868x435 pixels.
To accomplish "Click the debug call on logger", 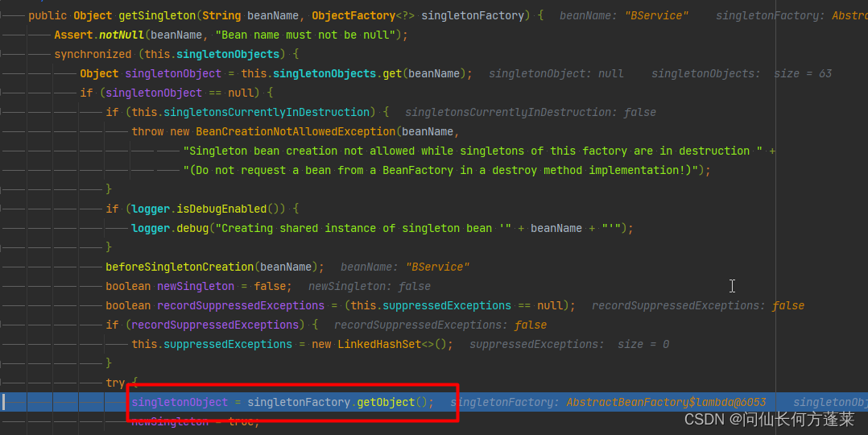I will coord(192,228).
